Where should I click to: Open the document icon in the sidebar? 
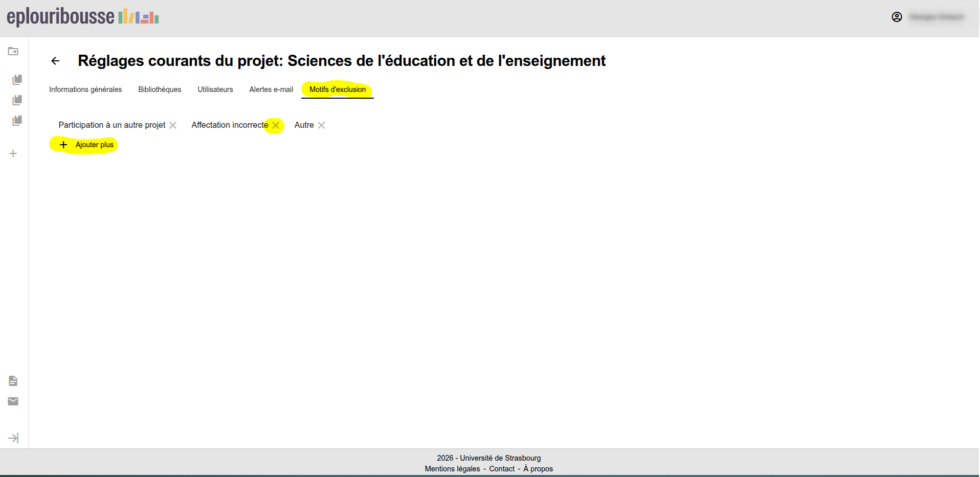13,381
